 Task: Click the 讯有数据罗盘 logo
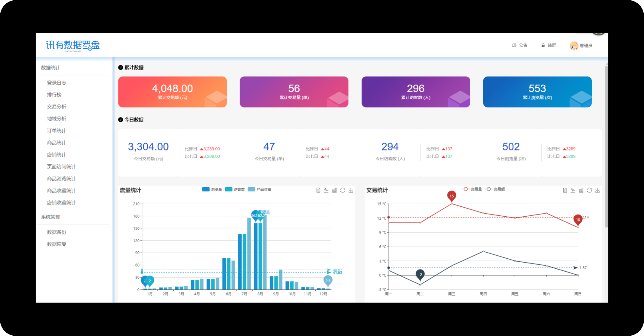[73, 46]
